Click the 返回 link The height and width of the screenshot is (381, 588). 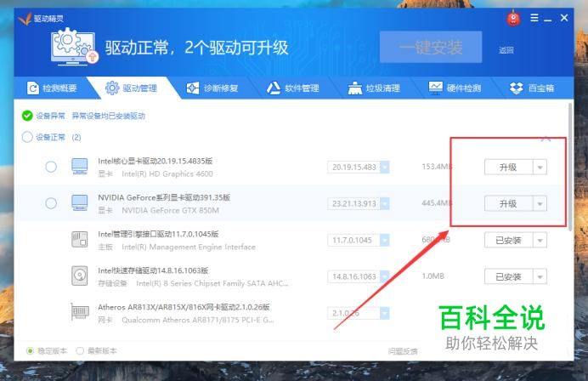tap(506, 50)
